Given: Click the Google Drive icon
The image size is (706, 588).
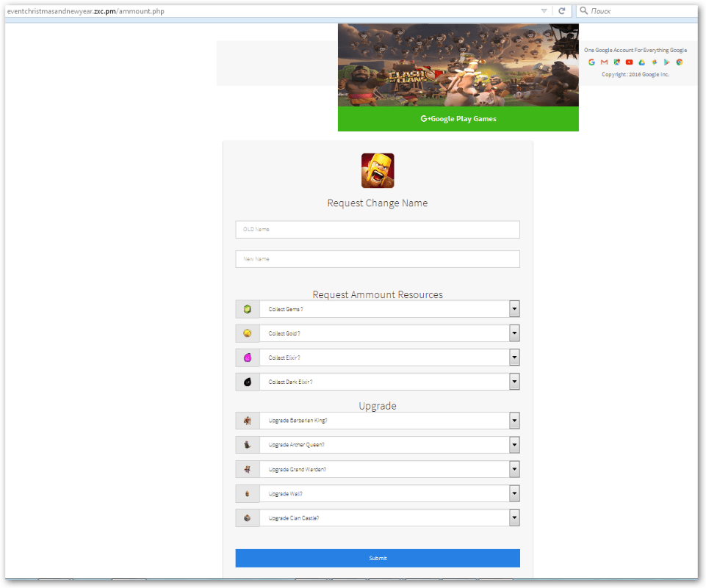Looking at the screenshot, I should (641, 62).
